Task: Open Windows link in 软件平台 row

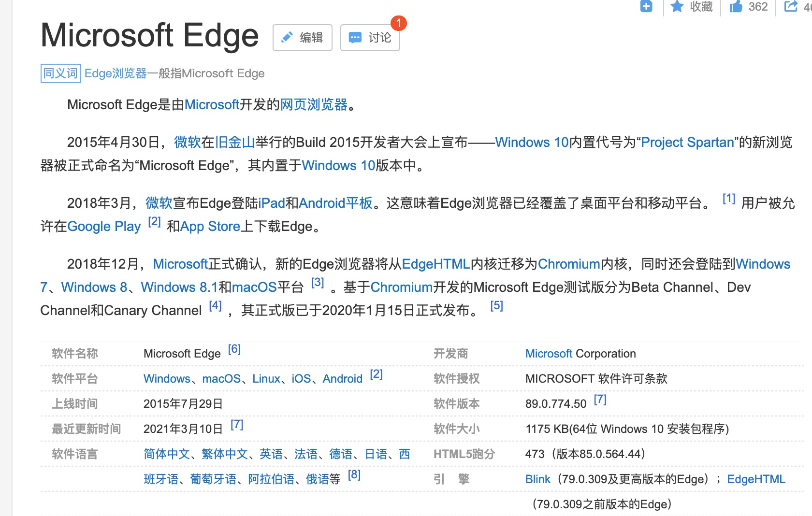Action: [x=167, y=379]
